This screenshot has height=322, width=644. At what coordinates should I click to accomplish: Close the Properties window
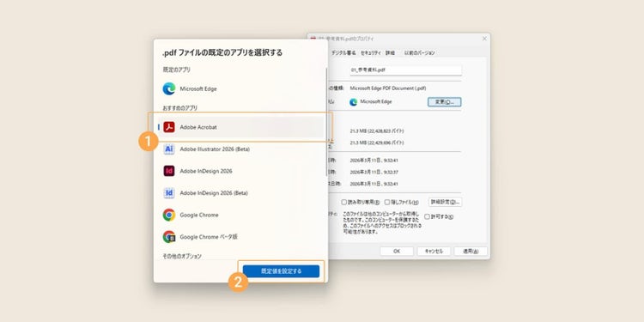pos(484,39)
